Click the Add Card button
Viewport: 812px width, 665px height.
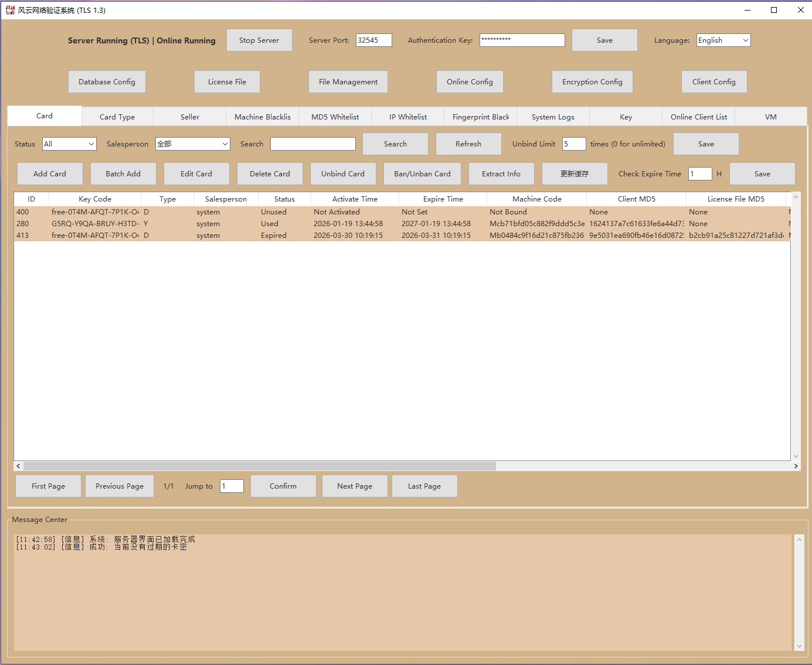[x=50, y=174]
